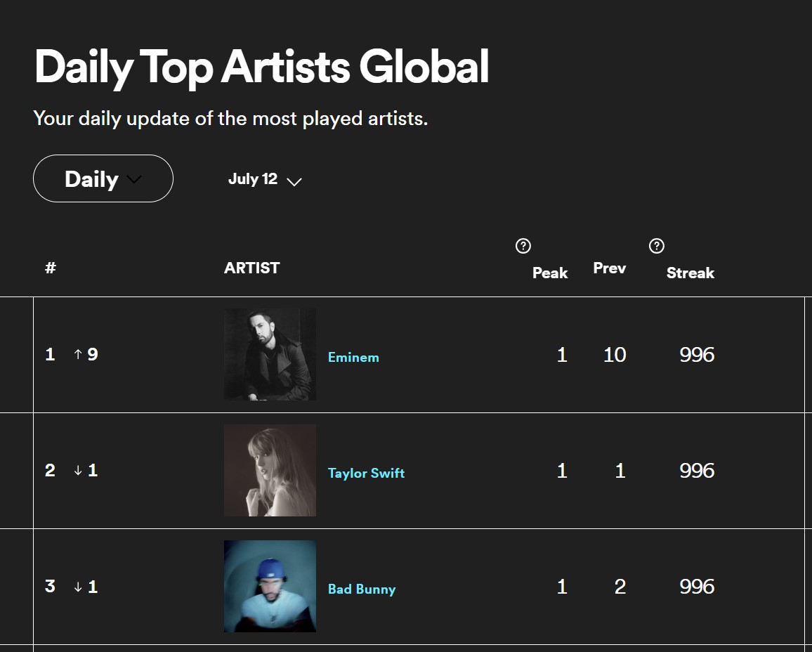Screen dimensions: 812x652
Task: Click the help icon above the Peak column
Action: pos(523,246)
